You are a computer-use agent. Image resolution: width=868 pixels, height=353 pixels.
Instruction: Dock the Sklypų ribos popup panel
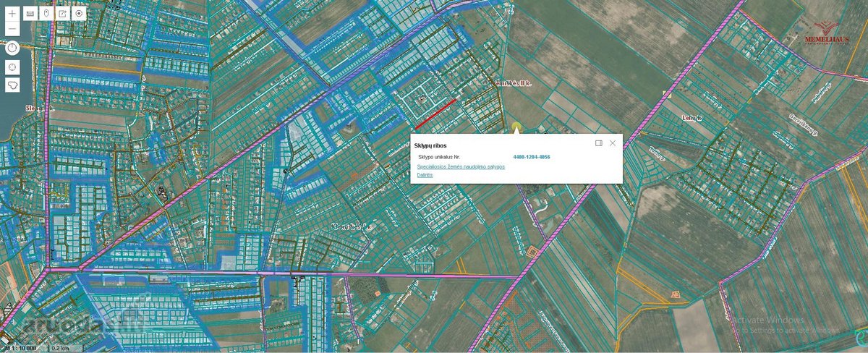[x=599, y=143]
